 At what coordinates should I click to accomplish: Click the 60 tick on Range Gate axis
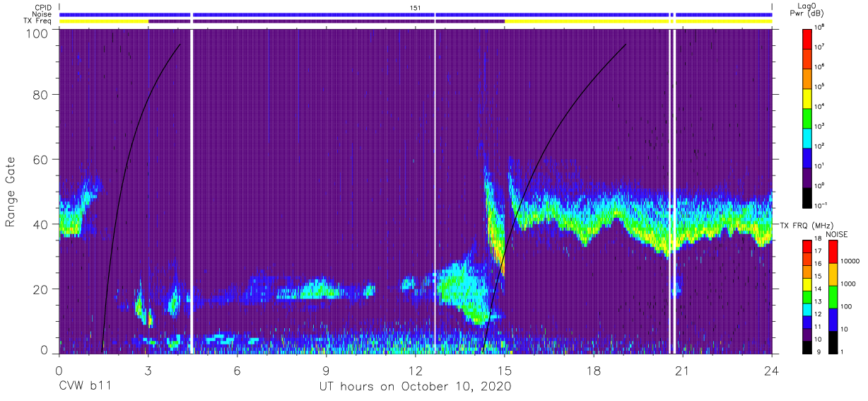click(x=41, y=160)
